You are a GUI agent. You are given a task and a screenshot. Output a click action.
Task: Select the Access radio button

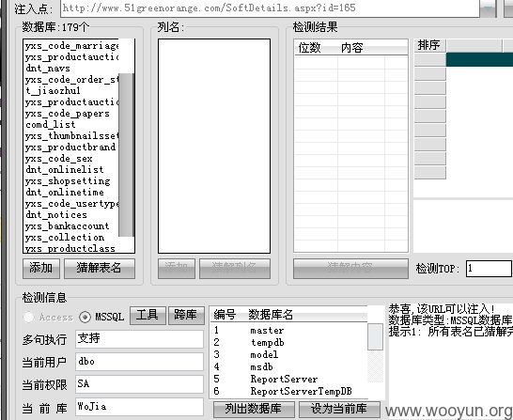pos(29,317)
